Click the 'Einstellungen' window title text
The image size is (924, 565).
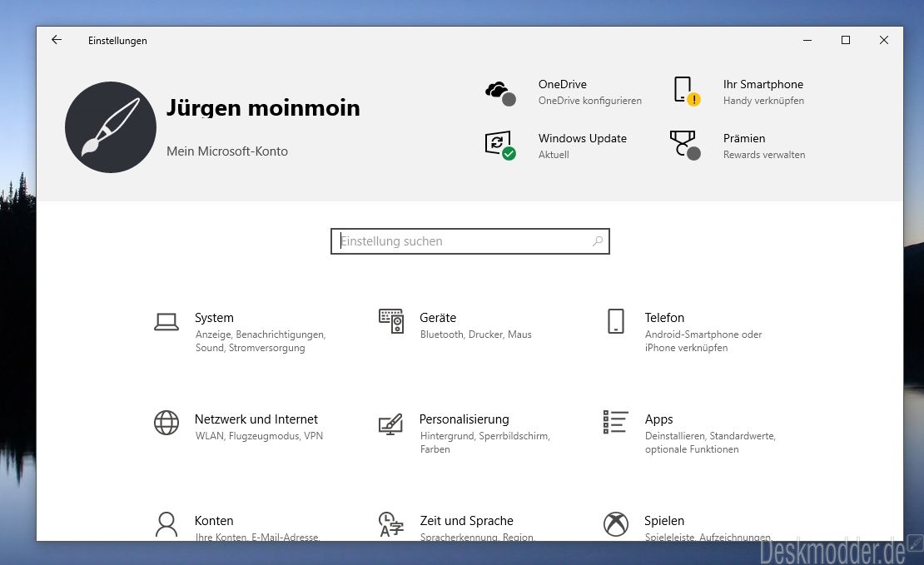(118, 41)
